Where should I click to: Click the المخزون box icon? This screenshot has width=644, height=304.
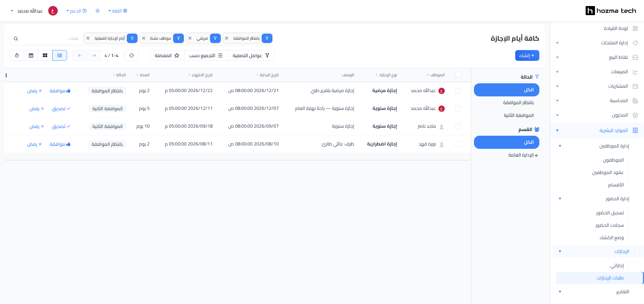coord(635,115)
